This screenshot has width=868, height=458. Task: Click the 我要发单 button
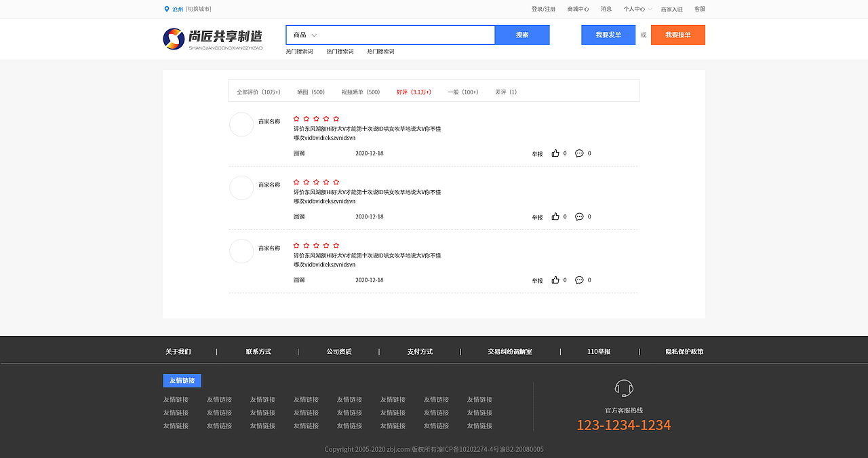tap(608, 35)
